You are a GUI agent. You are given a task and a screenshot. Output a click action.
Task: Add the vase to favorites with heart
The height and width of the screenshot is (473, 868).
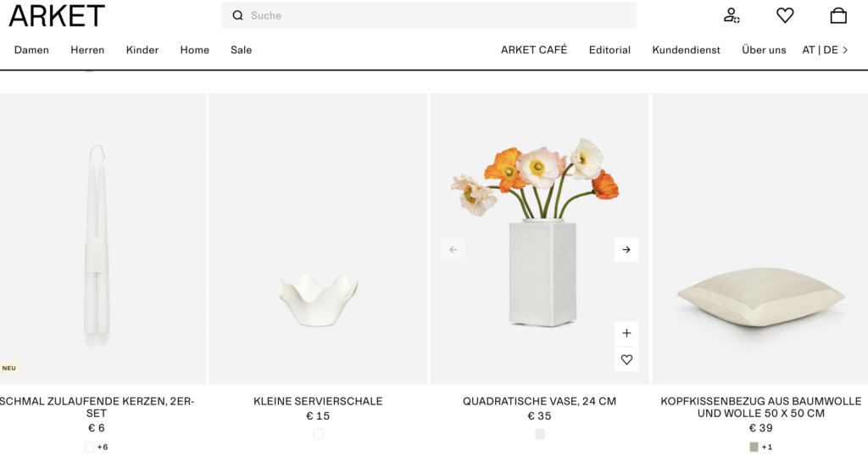coord(626,359)
